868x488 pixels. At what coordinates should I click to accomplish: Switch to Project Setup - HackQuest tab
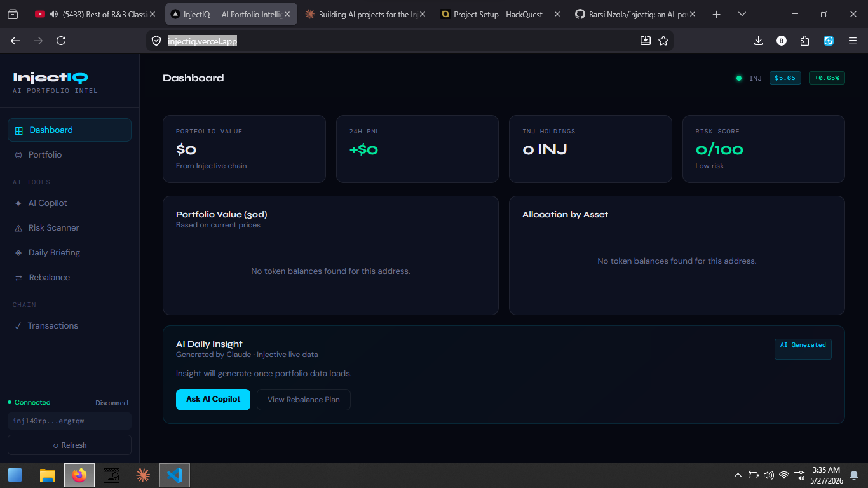click(x=499, y=14)
